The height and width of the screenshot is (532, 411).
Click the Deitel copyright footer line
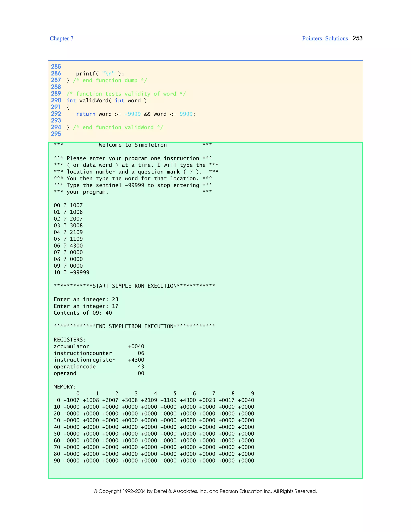[x=205, y=491]
